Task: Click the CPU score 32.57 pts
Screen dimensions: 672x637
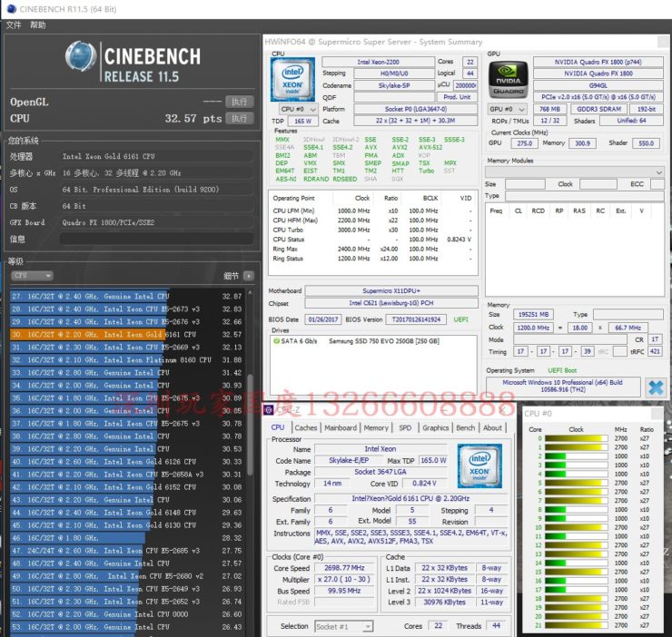Action: click(x=193, y=119)
